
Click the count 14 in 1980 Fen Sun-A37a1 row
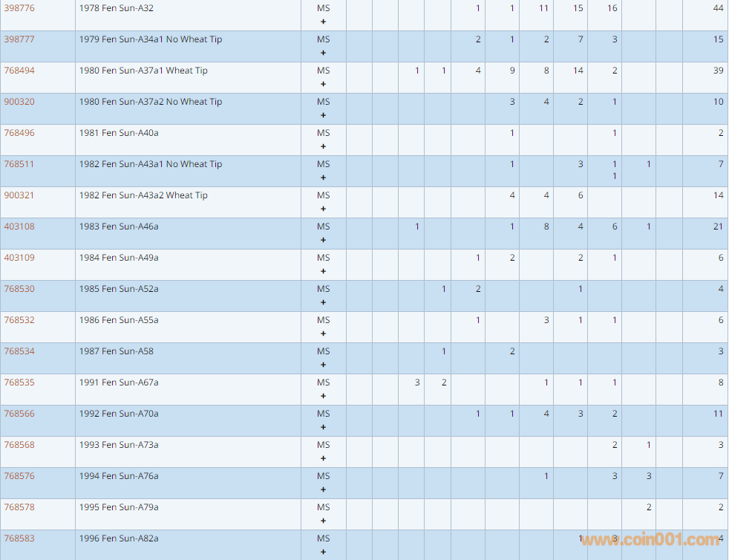(578, 71)
